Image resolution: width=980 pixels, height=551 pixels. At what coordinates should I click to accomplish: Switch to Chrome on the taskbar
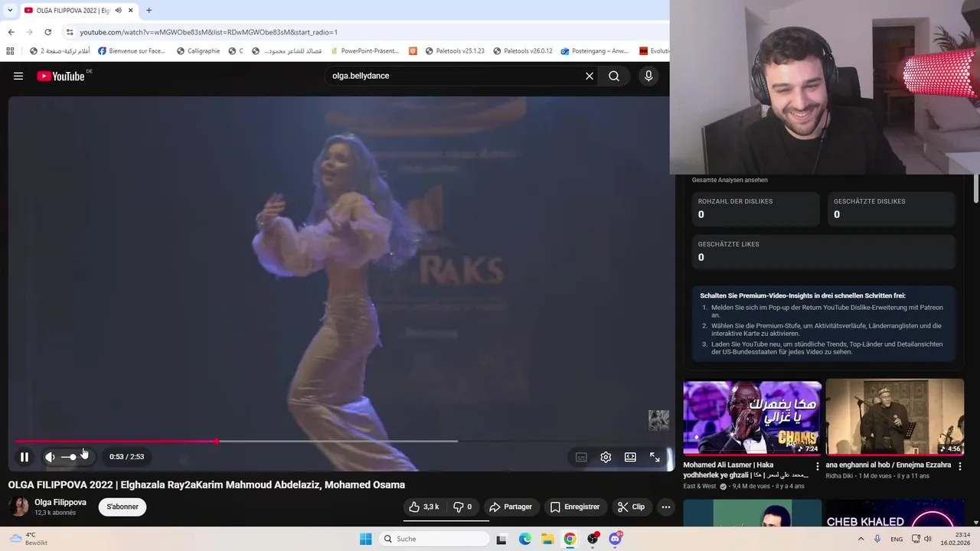click(x=570, y=539)
